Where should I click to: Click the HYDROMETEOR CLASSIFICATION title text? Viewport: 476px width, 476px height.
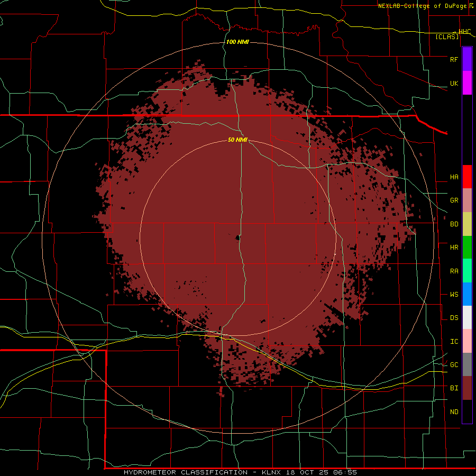pos(186,472)
